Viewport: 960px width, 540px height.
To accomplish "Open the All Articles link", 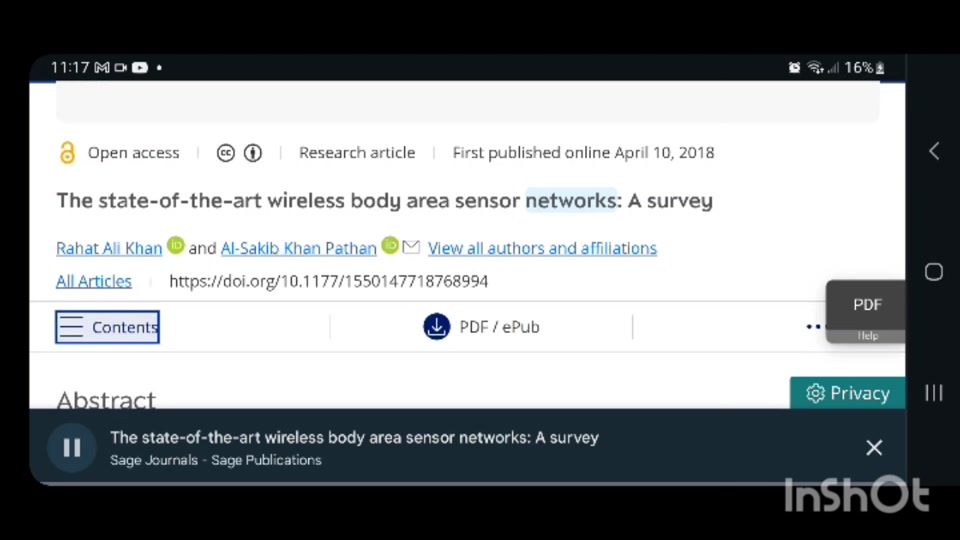I will click(94, 281).
